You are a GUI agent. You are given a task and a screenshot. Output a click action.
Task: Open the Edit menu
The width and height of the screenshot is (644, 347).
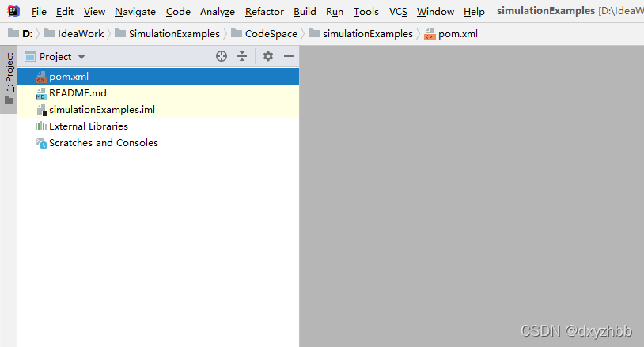pyautogui.click(x=65, y=12)
